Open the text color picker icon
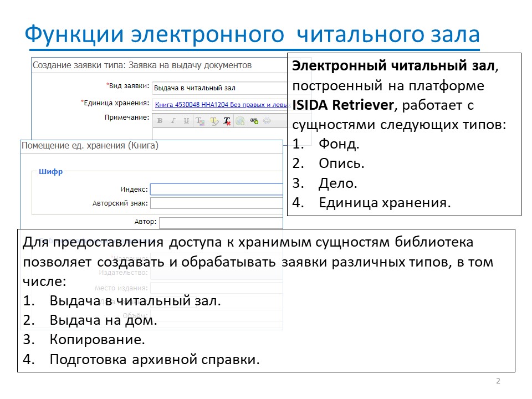Screen dimensions: 532x399 tap(200, 121)
